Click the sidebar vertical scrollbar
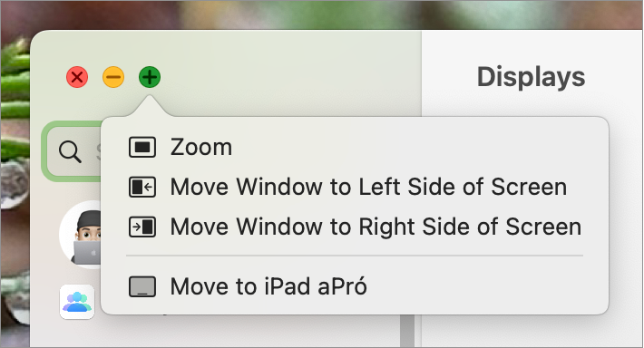This screenshot has width=644, height=348. [407, 331]
